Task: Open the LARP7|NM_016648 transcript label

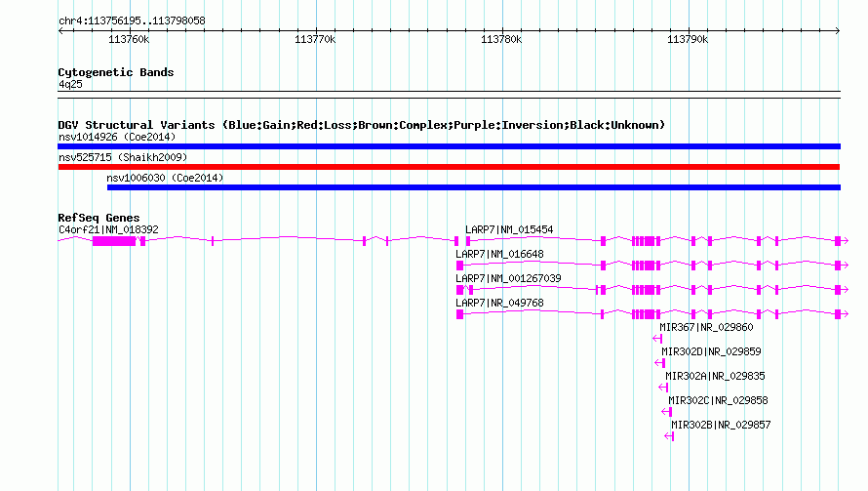Action: point(500,254)
